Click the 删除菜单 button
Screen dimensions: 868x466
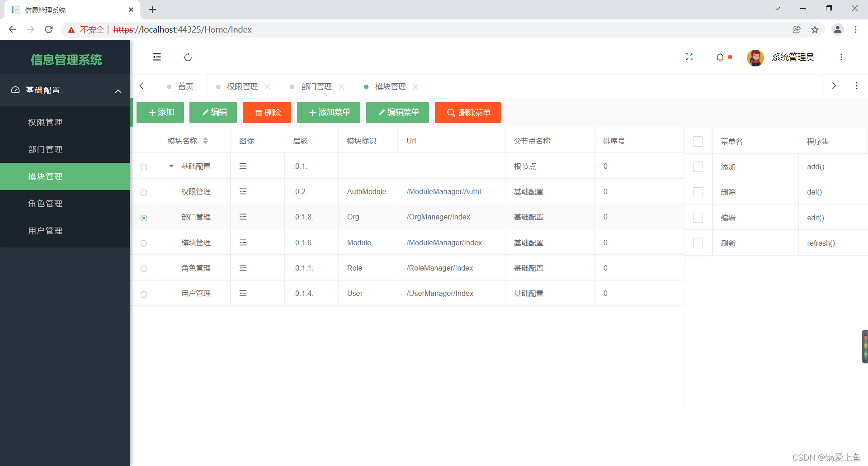pyautogui.click(x=468, y=112)
